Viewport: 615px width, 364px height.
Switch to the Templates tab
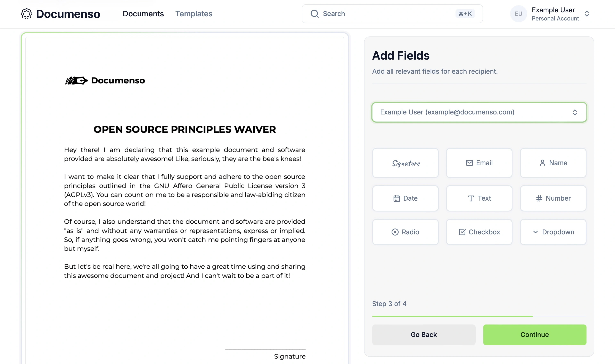coord(194,14)
